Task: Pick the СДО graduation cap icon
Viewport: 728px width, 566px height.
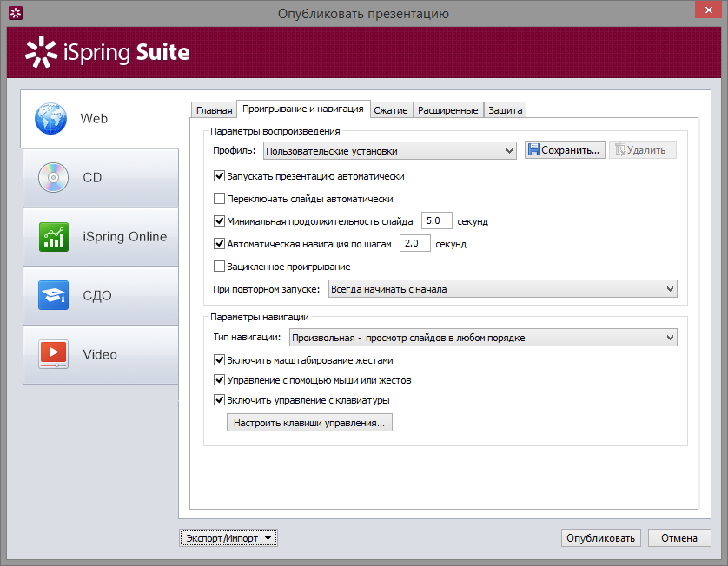Action: 53,295
